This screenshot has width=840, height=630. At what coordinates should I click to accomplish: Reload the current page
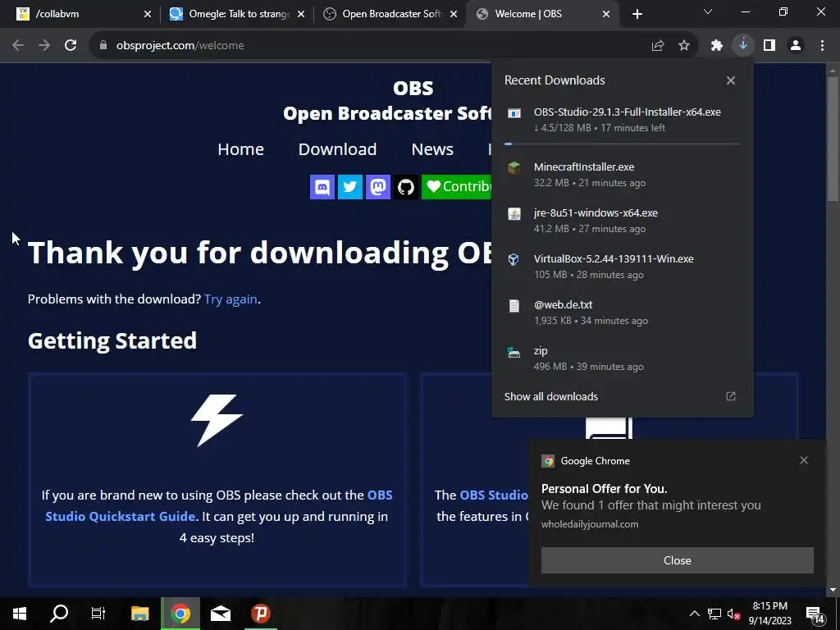pyautogui.click(x=71, y=46)
